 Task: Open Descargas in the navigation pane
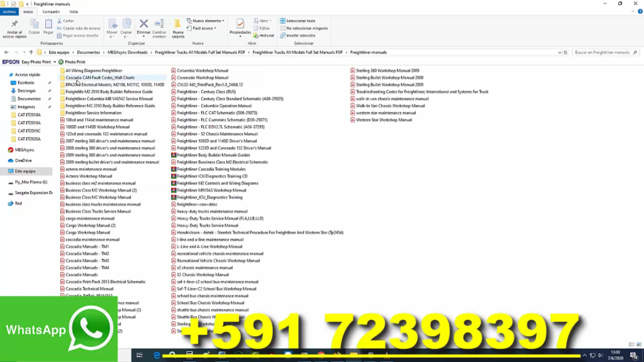(x=26, y=90)
